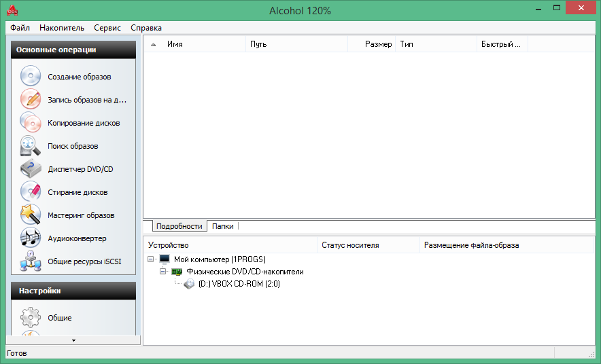601x364 pixels.
Task: Click the Готов status bar text
Action: tap(17, 353)
